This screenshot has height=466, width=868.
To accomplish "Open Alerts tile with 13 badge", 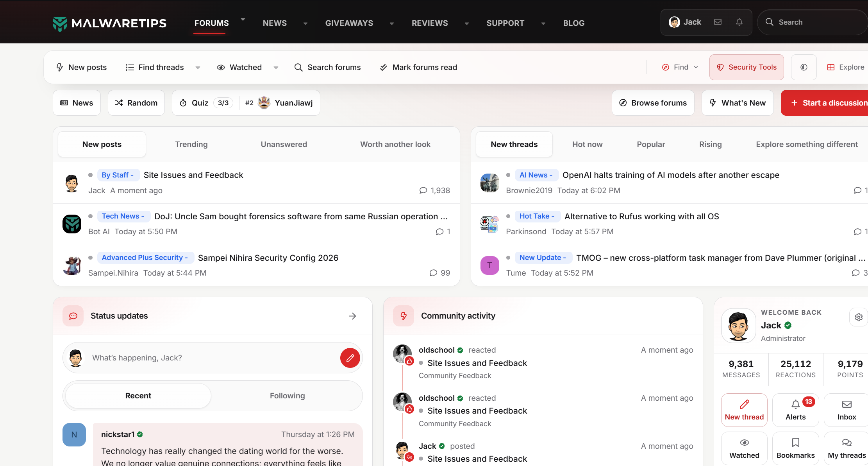I will (x=796, y=410).
